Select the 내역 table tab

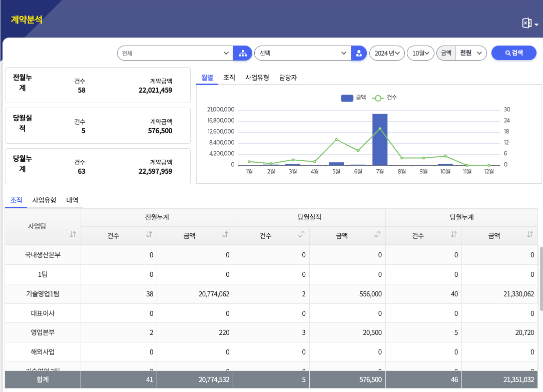click(x=72, y=200)
